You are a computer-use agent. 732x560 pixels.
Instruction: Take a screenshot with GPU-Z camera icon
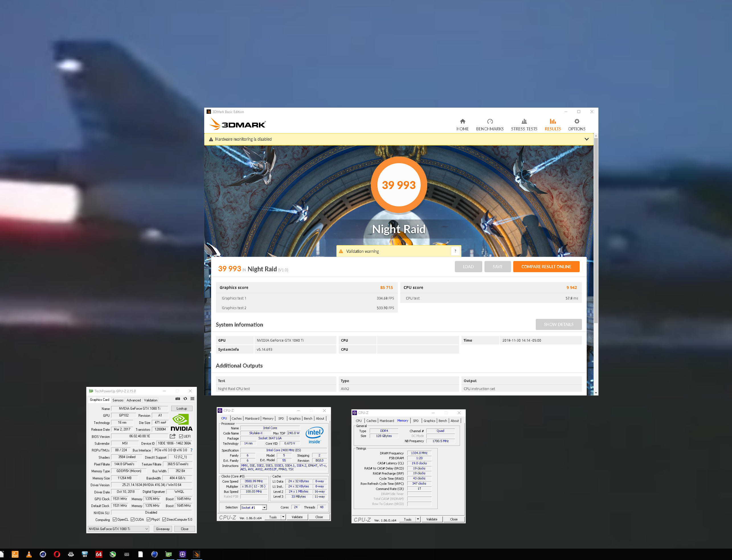coord(178,399)
